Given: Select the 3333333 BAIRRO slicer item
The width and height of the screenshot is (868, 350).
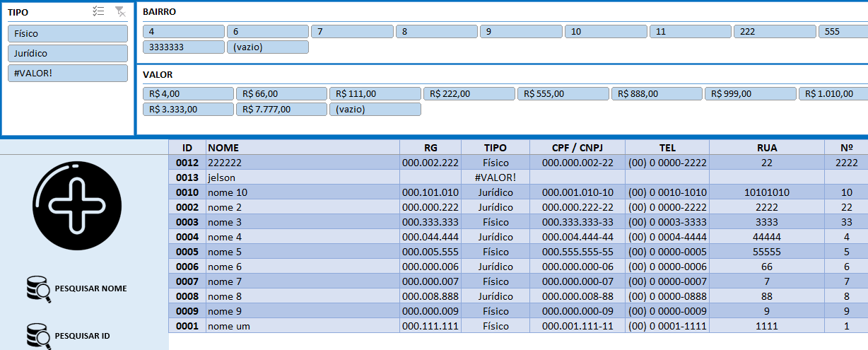Looking at the screenshot, I should [184, 47].
